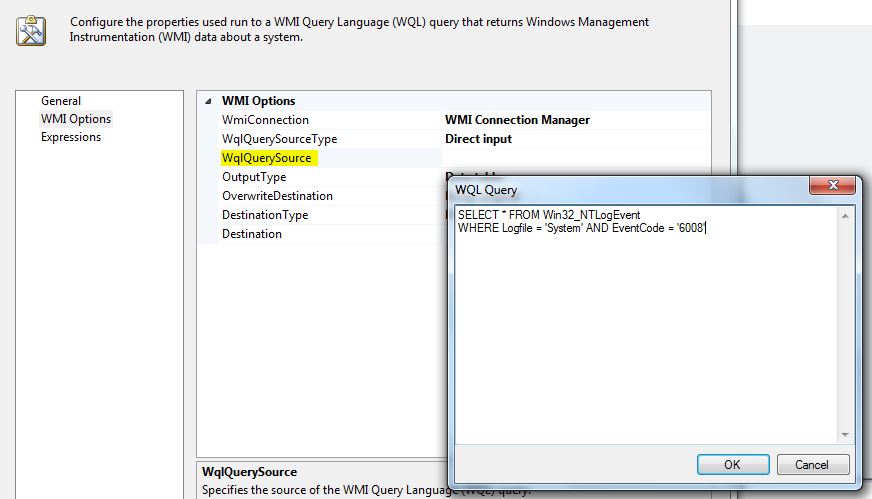Click the query scrollbar down arrow
872x499 pixels.
(x=845, y=434)
